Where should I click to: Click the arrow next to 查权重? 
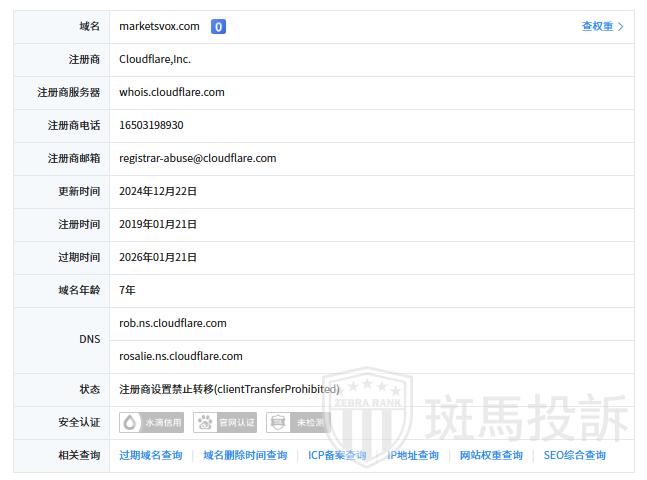(x=621, y=27)
